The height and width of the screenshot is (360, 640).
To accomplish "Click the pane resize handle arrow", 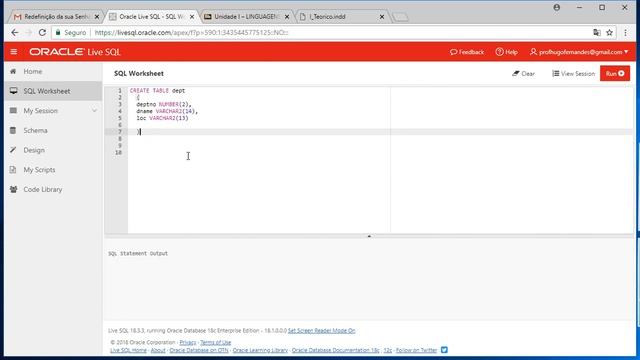I will point(369,236).
